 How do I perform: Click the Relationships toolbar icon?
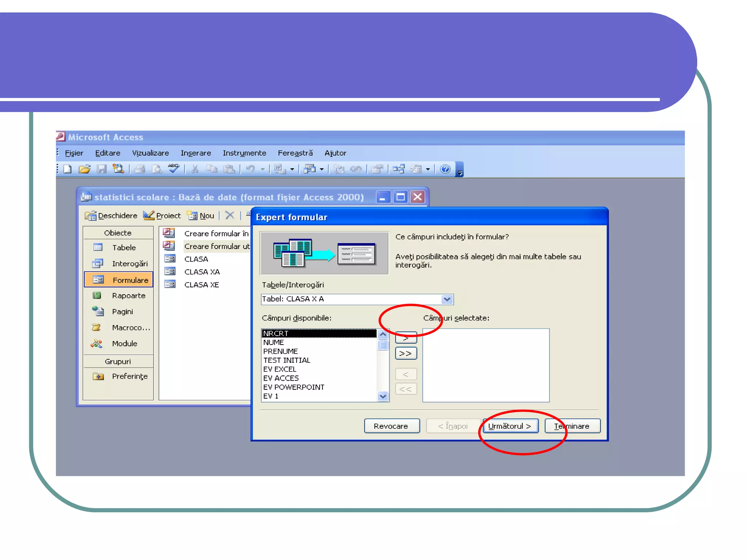[x=399, y=169]
